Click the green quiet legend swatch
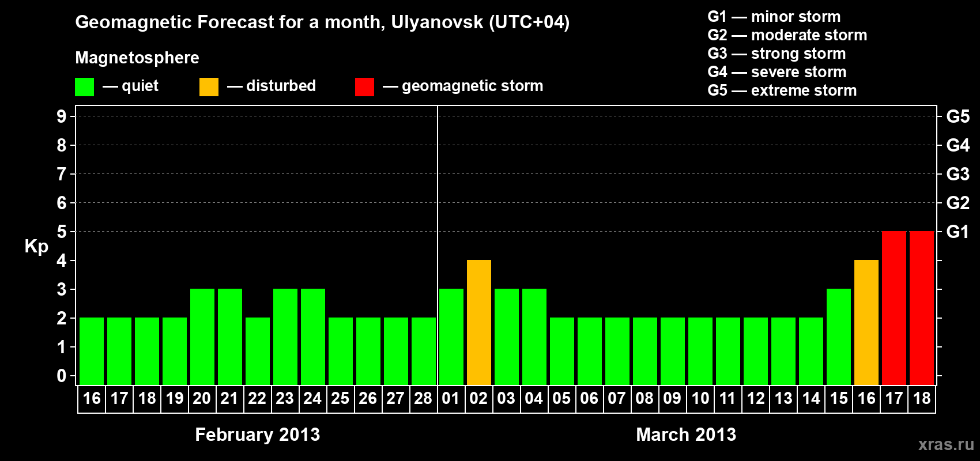The image size is (980, 461). (x=84, y=87)
